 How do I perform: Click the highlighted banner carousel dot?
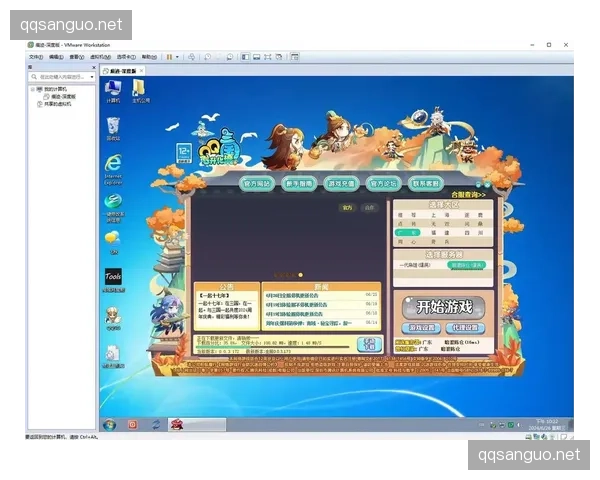(x=300, y=275)
